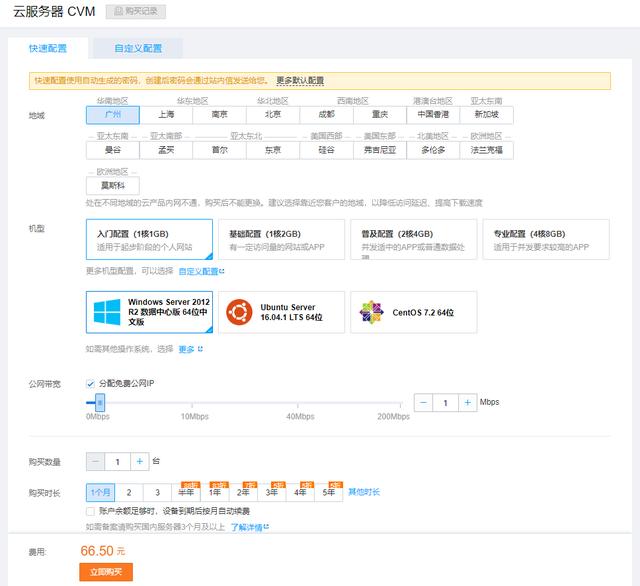640x586 pixels.
Task: Select the 上海 region
Action: tap(166, 115)
